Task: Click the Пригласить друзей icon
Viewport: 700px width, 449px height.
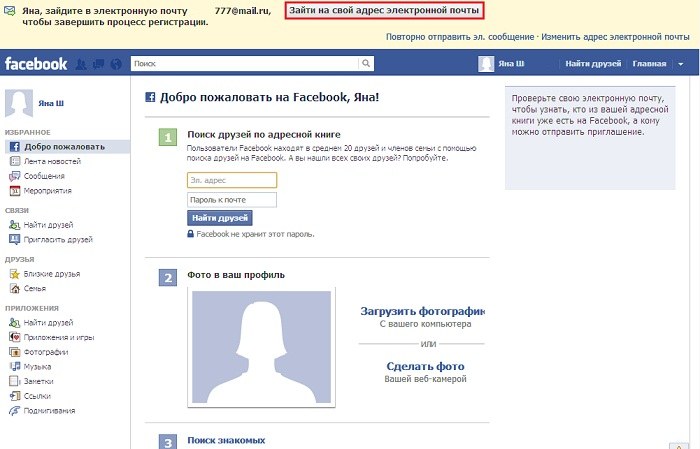Action: 15,239
